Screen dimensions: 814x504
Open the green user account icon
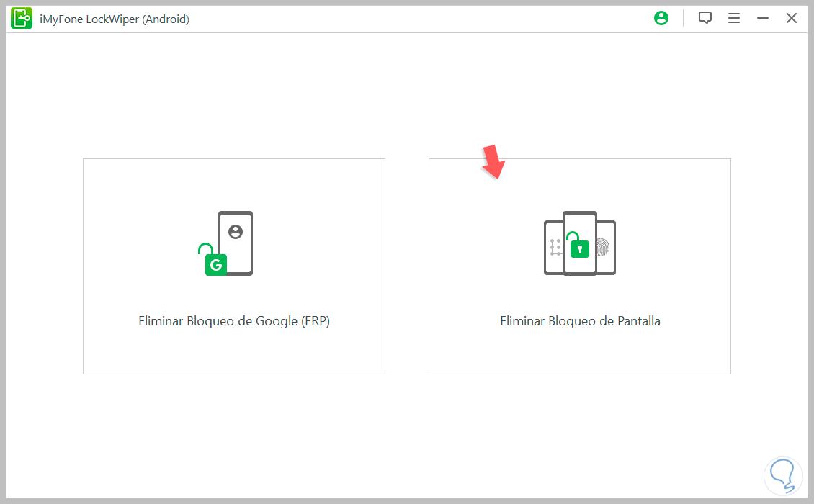(661, 19)
